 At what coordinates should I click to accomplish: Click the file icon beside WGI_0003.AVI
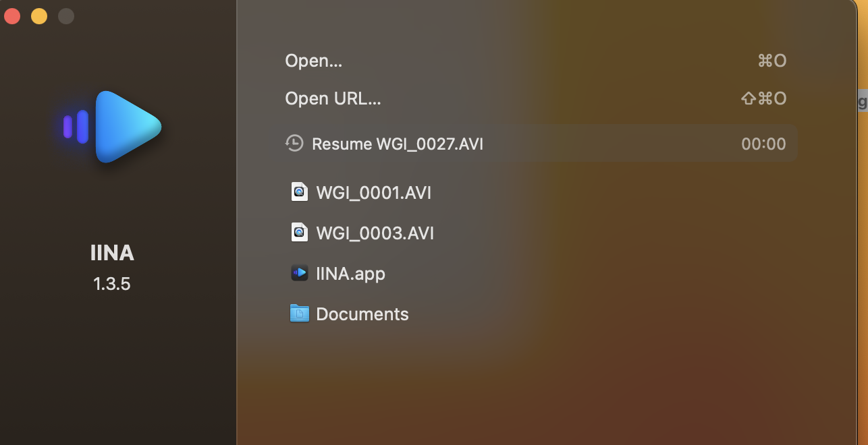pos(299,233)
